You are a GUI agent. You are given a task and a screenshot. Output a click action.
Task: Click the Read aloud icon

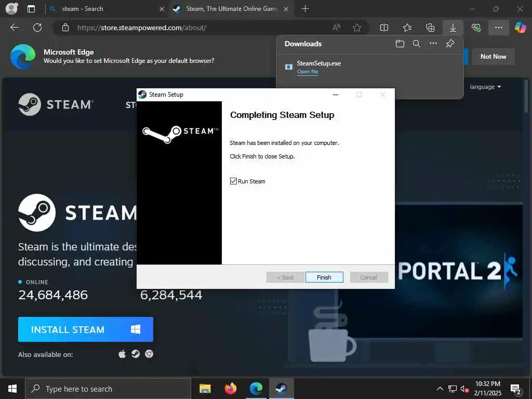click(x=336, y=28)
